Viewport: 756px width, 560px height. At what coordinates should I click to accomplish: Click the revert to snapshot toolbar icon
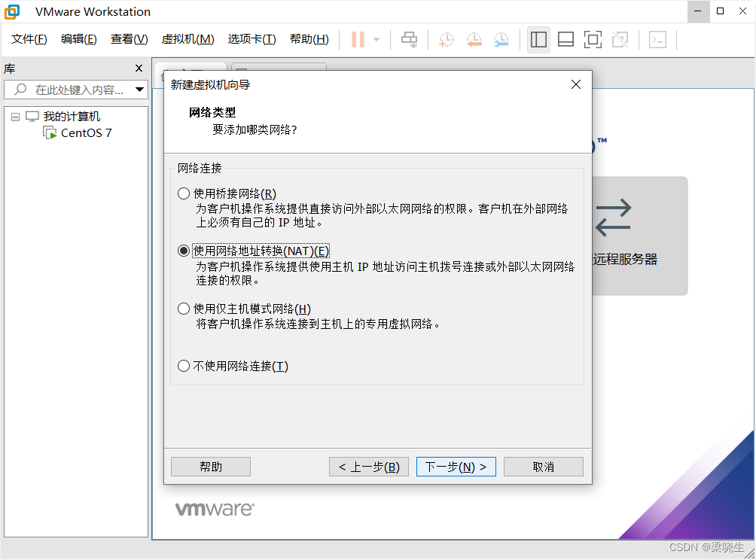474,40
